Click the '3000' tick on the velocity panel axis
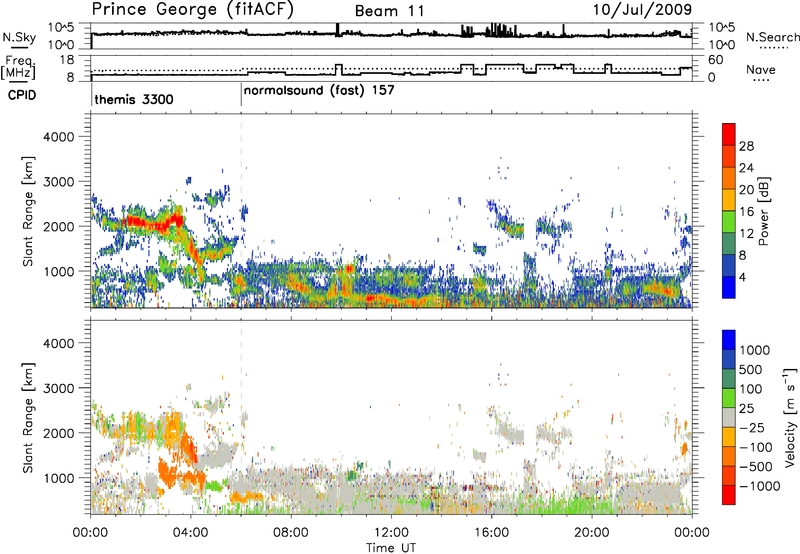 [58, 388]
